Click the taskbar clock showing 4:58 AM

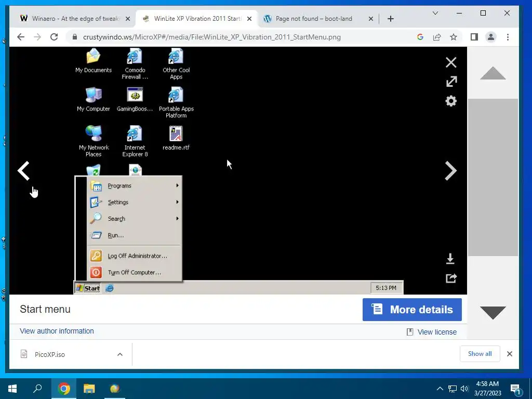pos(487,389)
